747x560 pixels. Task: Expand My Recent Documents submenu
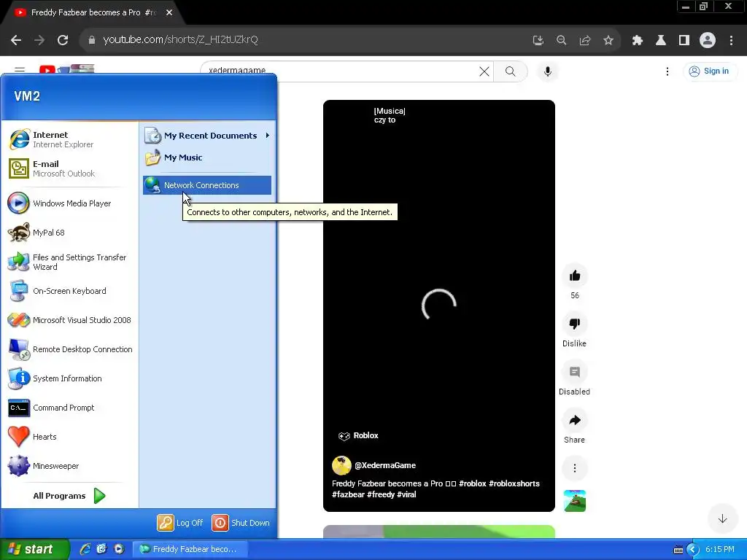(207, 136)
